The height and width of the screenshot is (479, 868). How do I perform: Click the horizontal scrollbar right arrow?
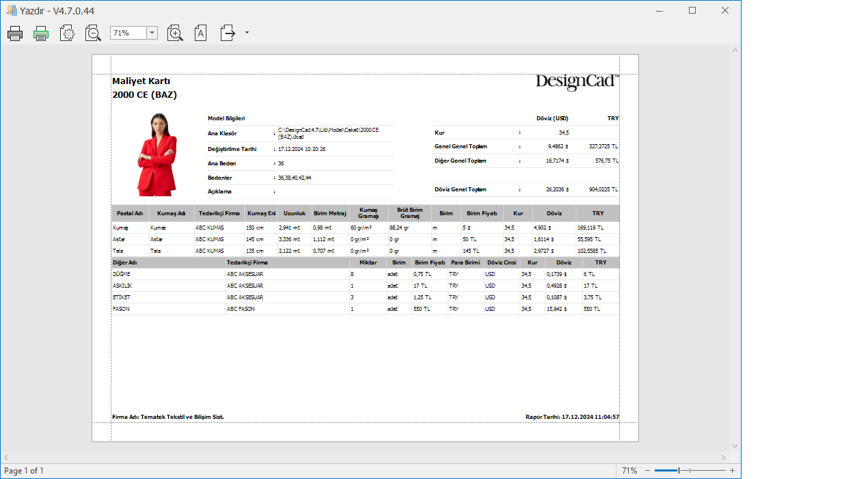724,457
